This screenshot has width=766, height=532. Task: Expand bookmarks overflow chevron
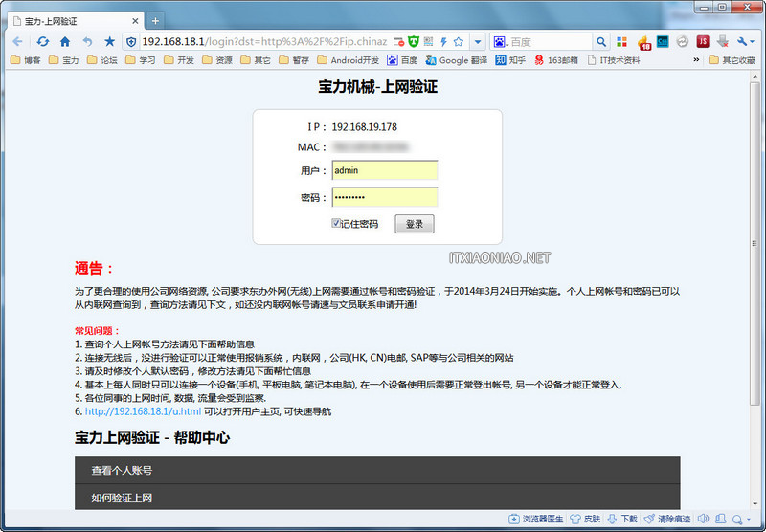pyautogui.click(x=696, y=60)
